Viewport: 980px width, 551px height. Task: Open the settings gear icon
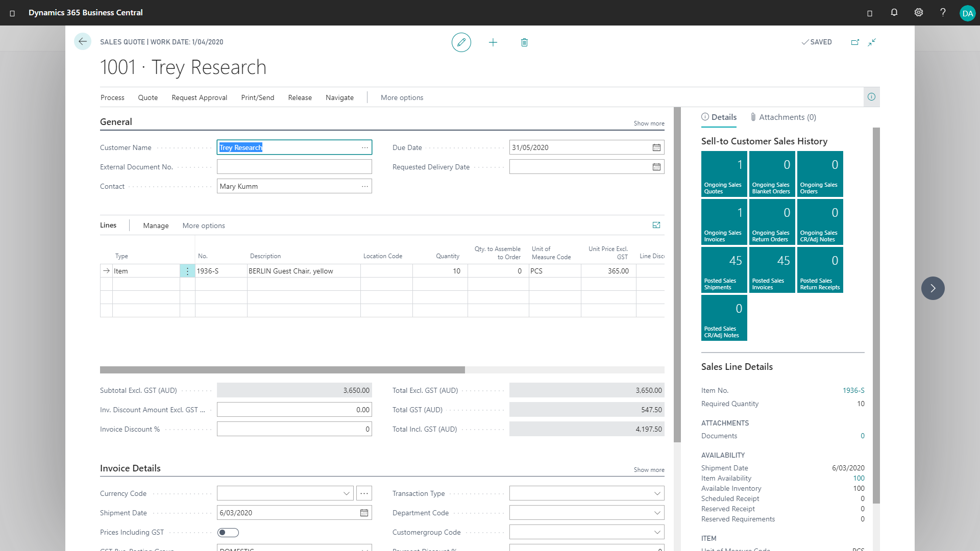tap(918, 13)
